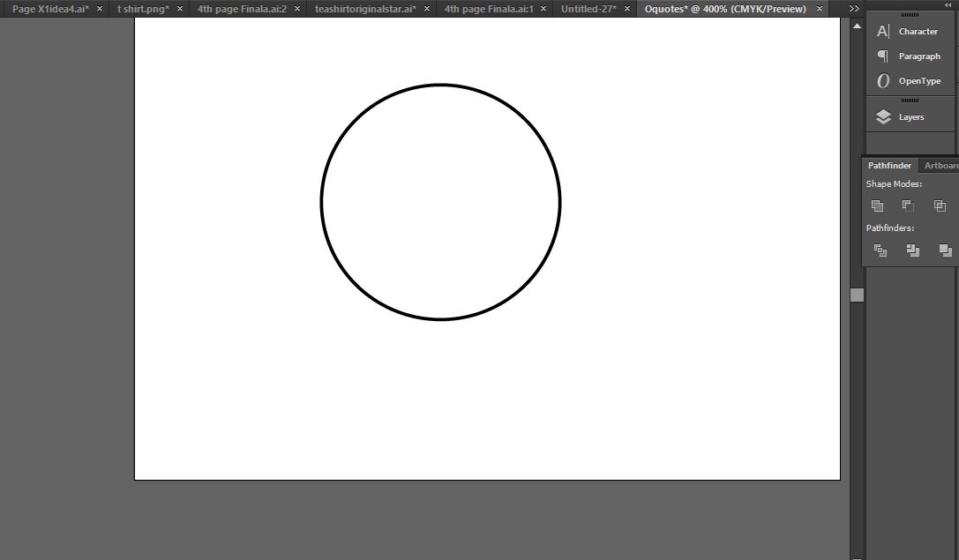Open the OpenType panel
This screenshot has height=560, width=959.
point(908,81)
